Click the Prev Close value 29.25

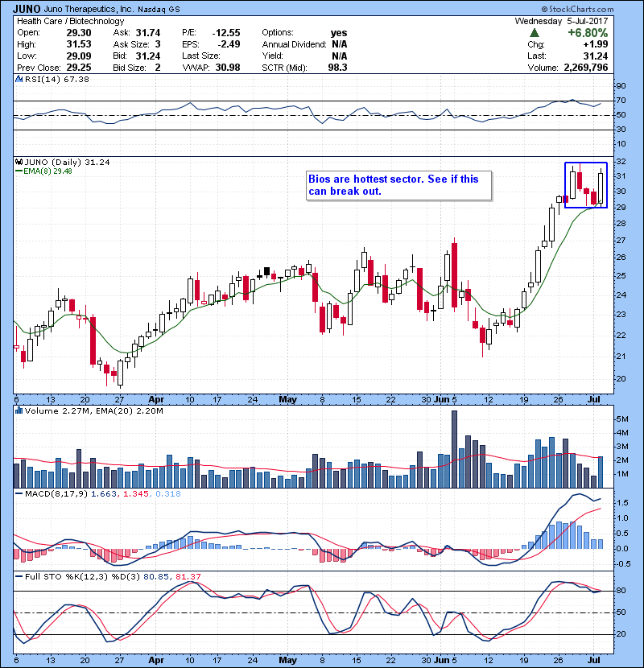point(79,68)
